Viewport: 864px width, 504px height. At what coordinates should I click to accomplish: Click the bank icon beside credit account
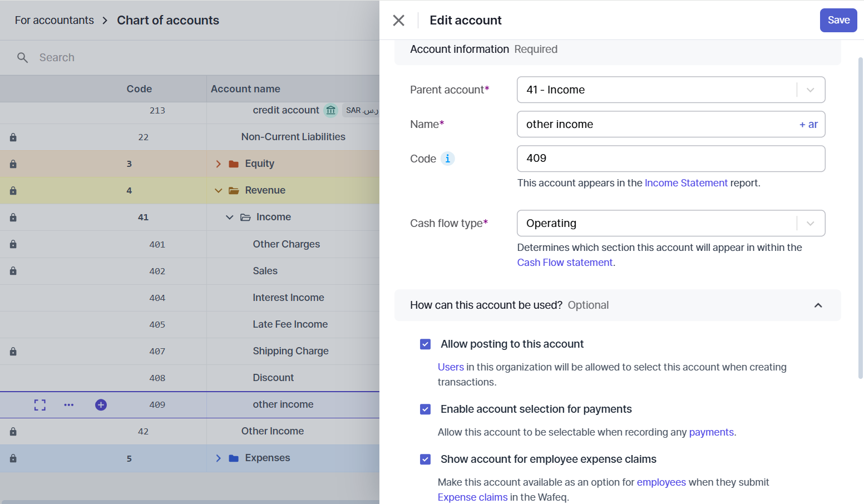click(x=330, y=110)
